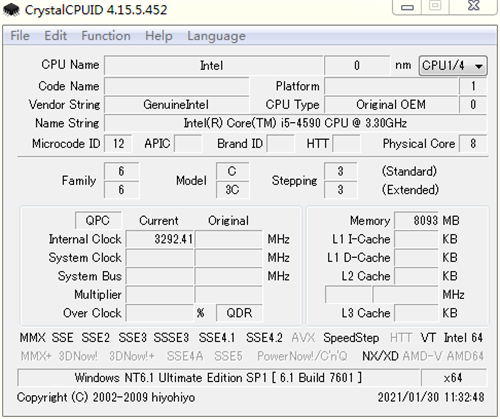This screenshot has width=500, height=419.
Task: Click the CPU Type Original OEM field
Action: [391, 104]
